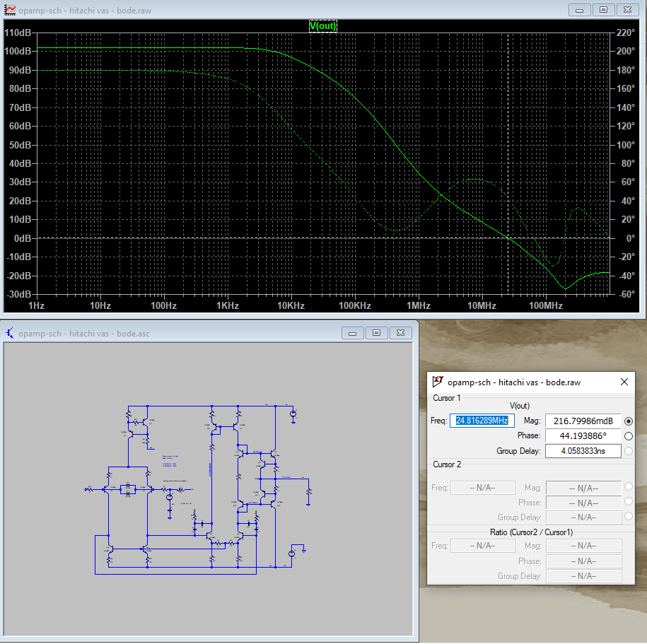This screenshot has height=644, width=647.
Task: Click the schematic window icon of bode.asc
Action: 9,333
